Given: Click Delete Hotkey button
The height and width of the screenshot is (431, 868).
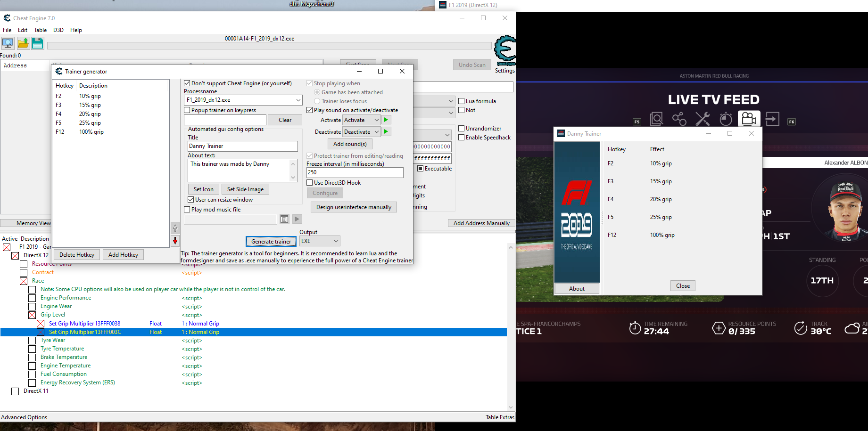Looking at the screenshot, I should 77,255.
